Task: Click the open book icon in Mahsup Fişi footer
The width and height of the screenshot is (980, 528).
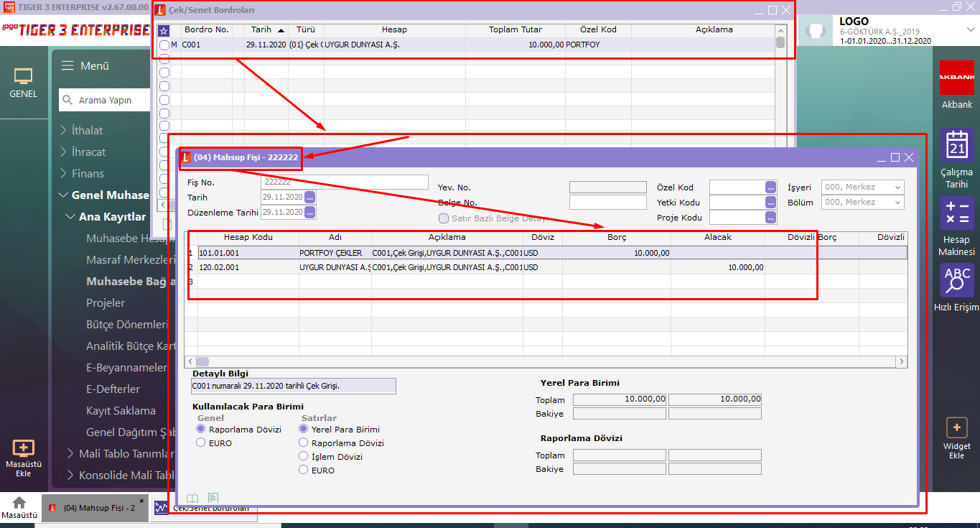Action: [192, 498]
